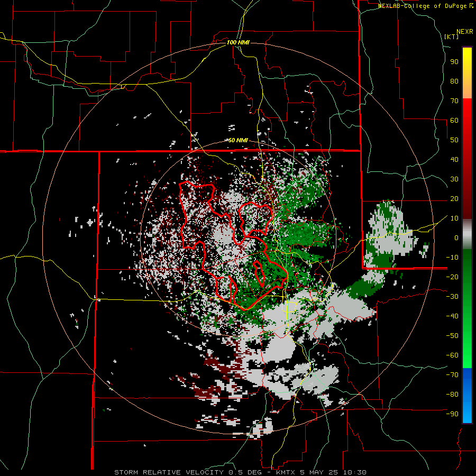
Task: Click the scale value -80
Action: (x=452, y=395)
